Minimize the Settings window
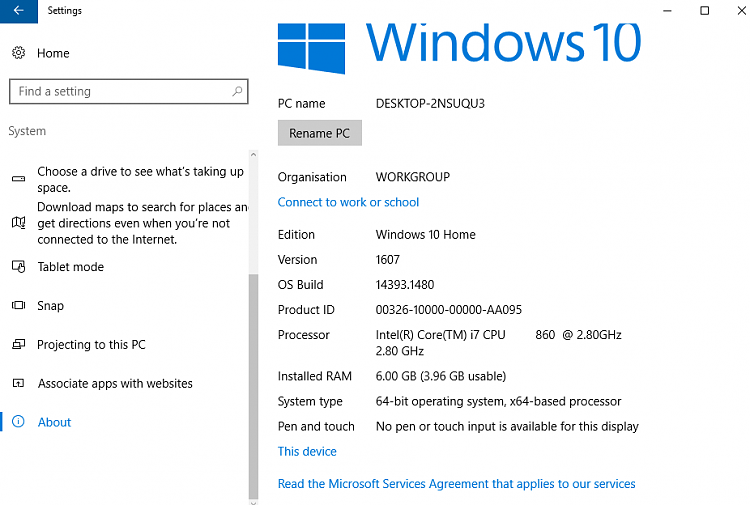 667,11
